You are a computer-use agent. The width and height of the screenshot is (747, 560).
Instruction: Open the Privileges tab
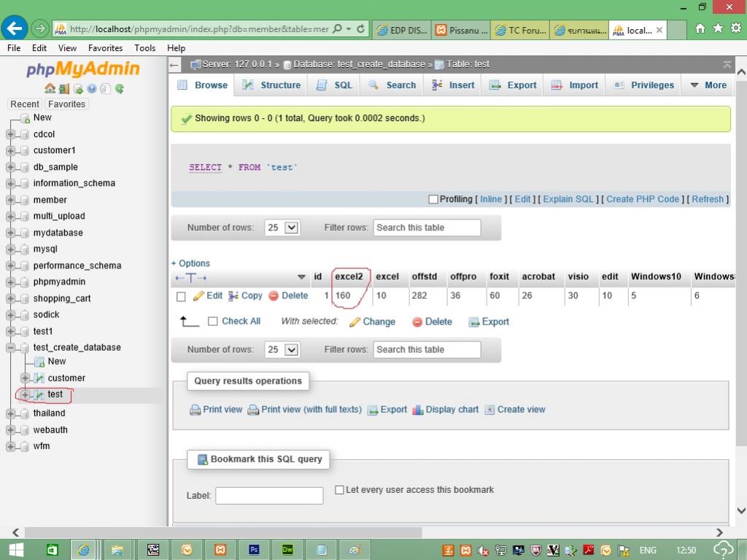643,85
